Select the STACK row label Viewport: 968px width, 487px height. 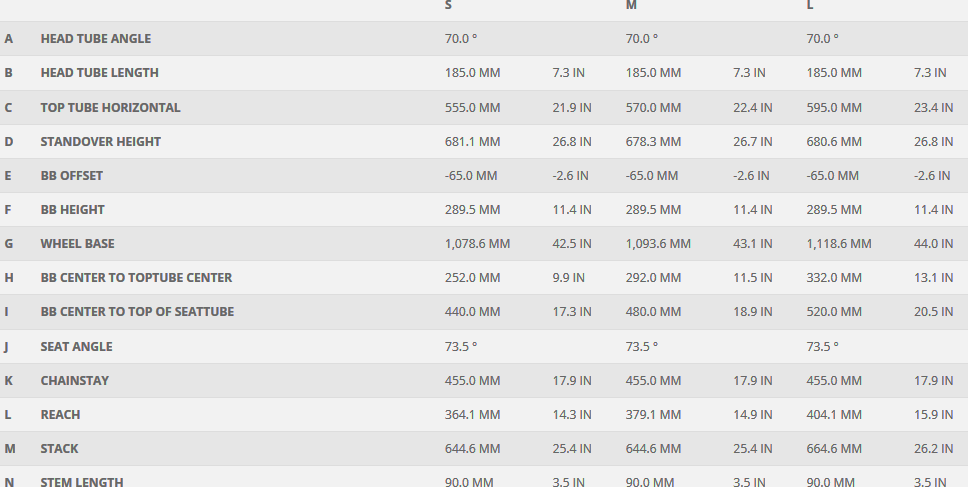(x=59, y=449)
